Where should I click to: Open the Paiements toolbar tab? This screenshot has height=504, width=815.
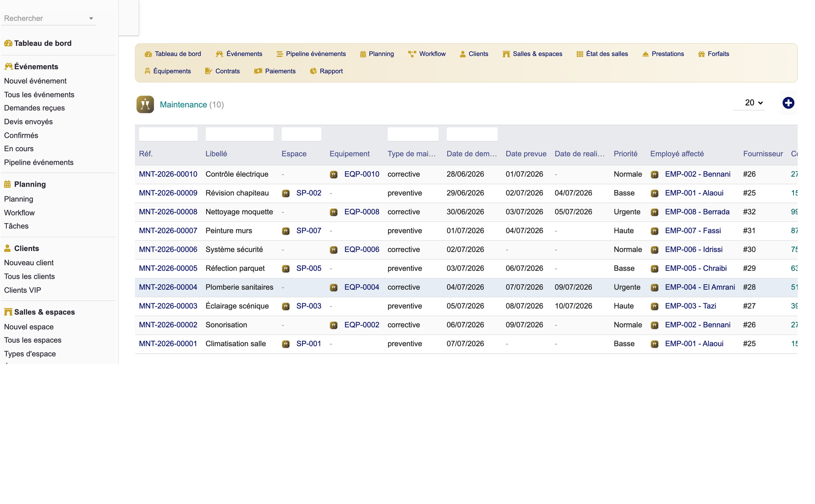pyautogui.click(x=275, y=71)
